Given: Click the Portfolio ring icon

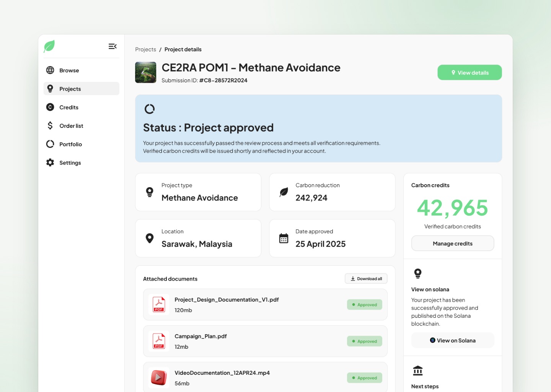Looking at the screenshot, I should (x=50, y=144).
